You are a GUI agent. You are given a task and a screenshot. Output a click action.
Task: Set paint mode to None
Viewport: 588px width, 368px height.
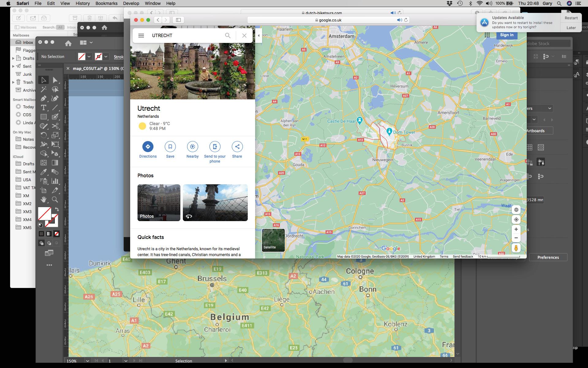[x=57, y=234]
